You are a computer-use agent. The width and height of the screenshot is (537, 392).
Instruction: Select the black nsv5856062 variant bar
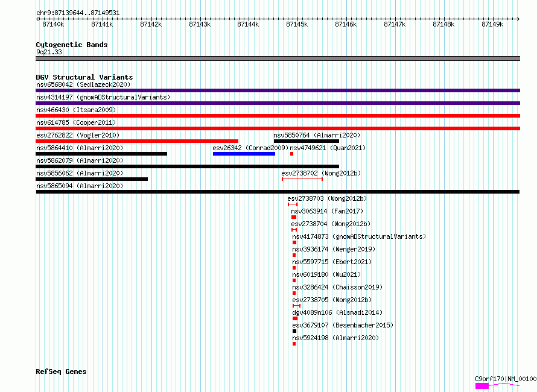pos(92,179)
